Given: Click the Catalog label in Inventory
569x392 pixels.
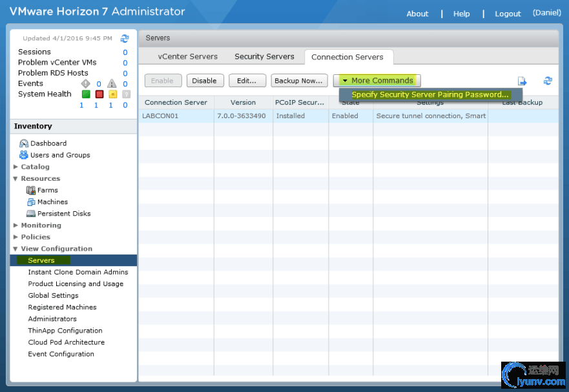Looking at the screenshot, I should tap(36, 167).
